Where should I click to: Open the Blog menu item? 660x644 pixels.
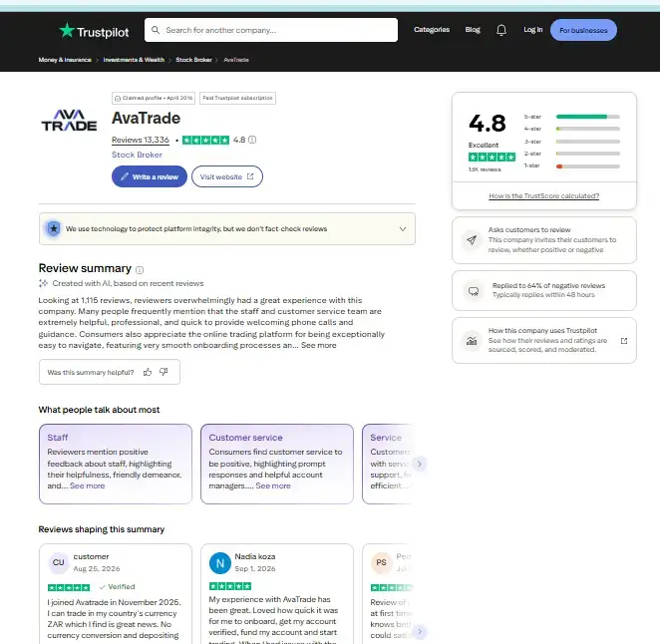pyautogui.click(x=473, y=30)
